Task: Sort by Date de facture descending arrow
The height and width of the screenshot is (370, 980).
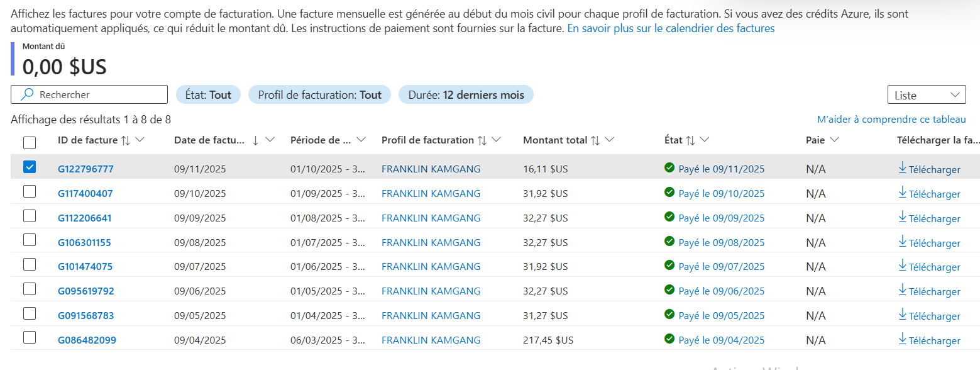Action: [255, 140]
